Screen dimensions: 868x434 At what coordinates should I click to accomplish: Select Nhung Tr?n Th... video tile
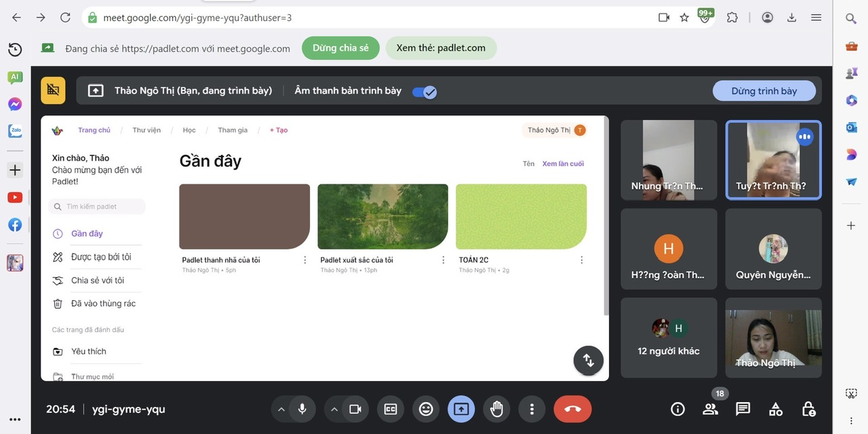(x=669, y=160)
